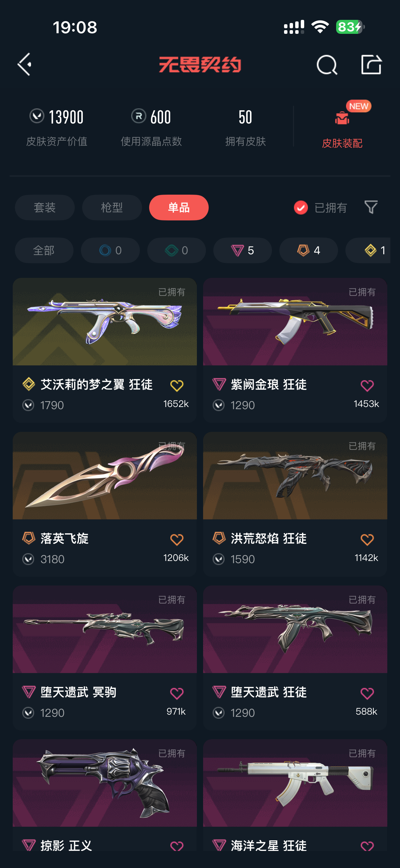Tap the back arrow icon
This screenshot has width=400, height=868.
[x=24, y=64]
